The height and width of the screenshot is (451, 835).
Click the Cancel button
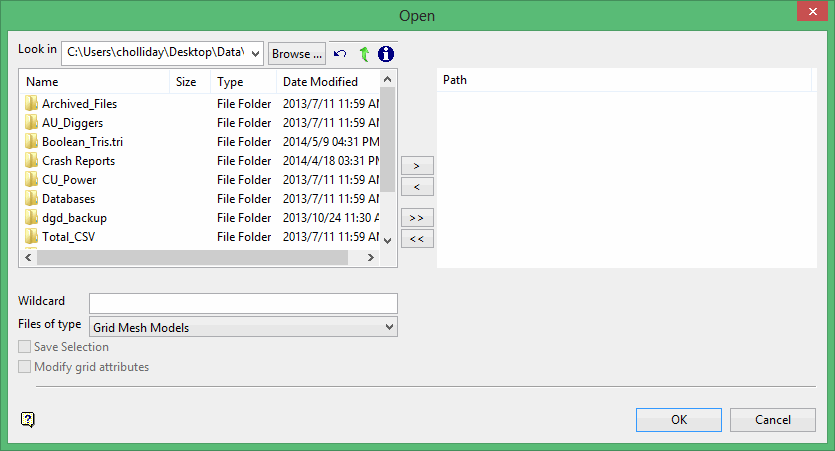[773, 420]
